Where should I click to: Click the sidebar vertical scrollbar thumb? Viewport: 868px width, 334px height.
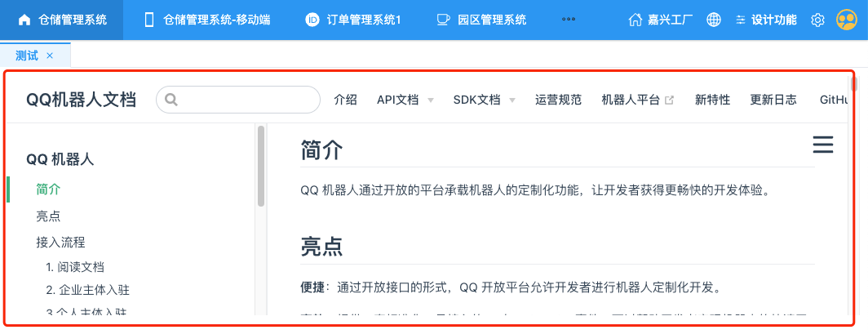[261, 166]
